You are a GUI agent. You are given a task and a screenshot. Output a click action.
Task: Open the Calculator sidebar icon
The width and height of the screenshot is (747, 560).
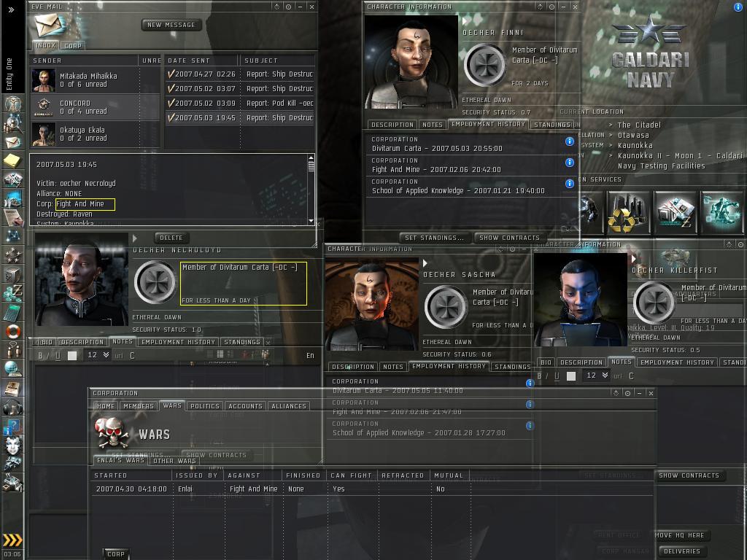coord(12,313)
